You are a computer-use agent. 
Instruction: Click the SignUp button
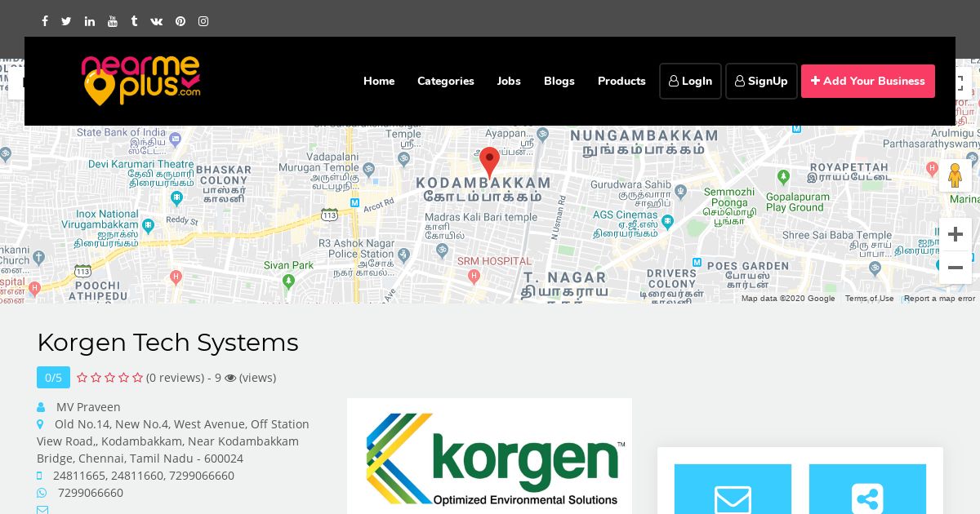[x=761, y=81]
